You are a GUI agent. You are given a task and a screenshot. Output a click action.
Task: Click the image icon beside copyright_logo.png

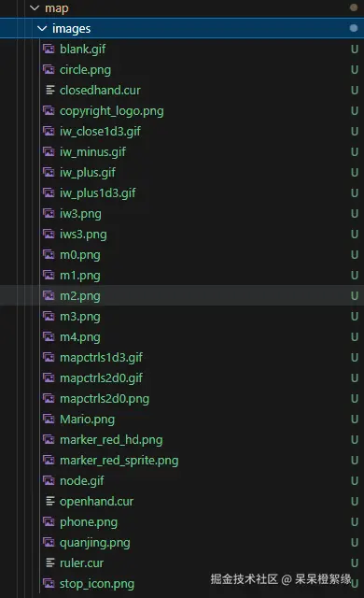tap(49, 110)
